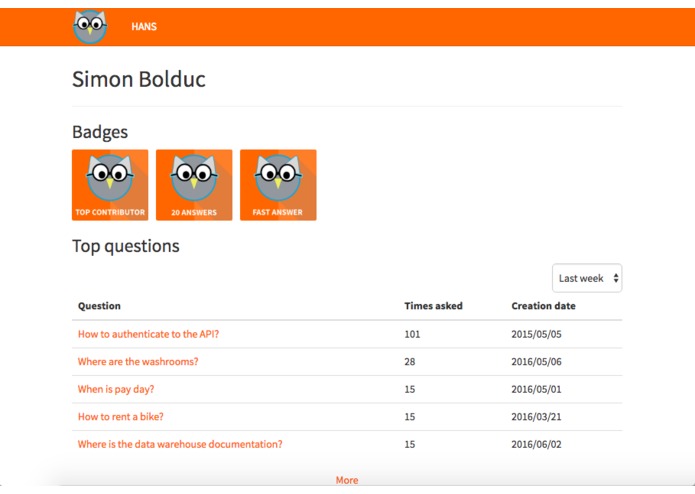This screenshot has width=695, height=494.
Task: Open 'How to authenticate to the API?' question
Action: pos(148,334)
